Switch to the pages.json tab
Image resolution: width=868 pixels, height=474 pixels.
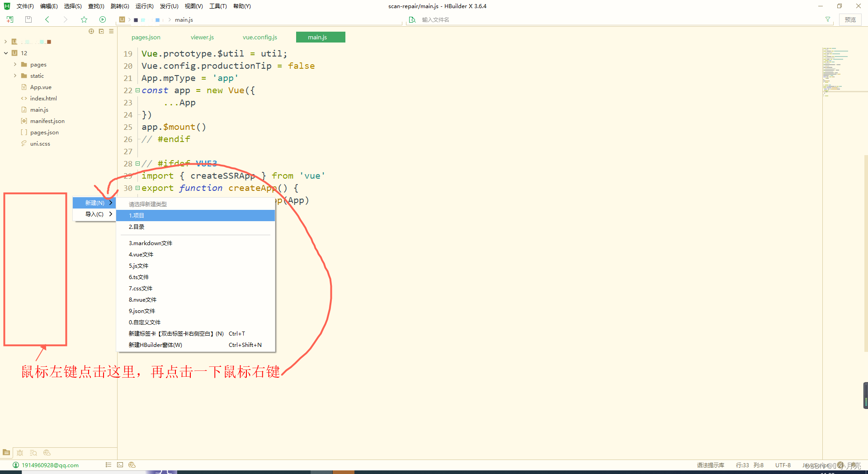pos(146,37)
